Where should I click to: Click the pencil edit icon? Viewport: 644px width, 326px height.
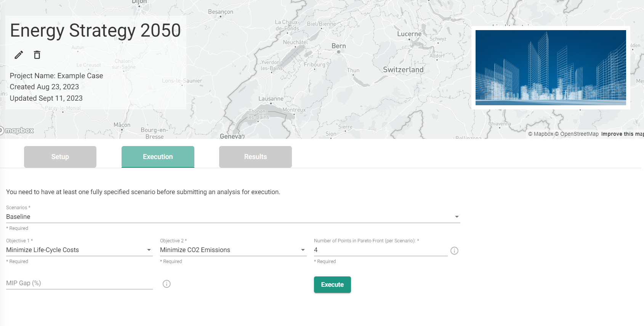click(x=19, y=55)
